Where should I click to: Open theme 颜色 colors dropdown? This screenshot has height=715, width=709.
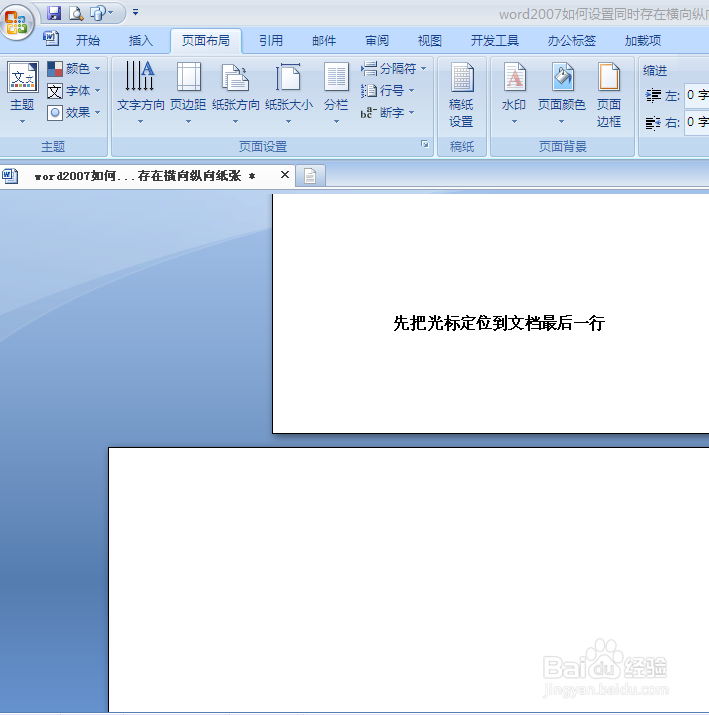(73, 68)
